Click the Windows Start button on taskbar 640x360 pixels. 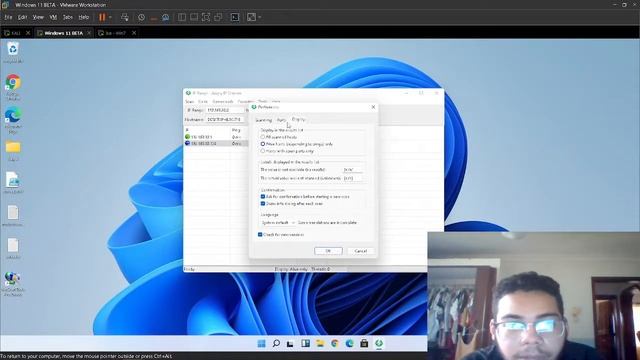click(262, 343)
